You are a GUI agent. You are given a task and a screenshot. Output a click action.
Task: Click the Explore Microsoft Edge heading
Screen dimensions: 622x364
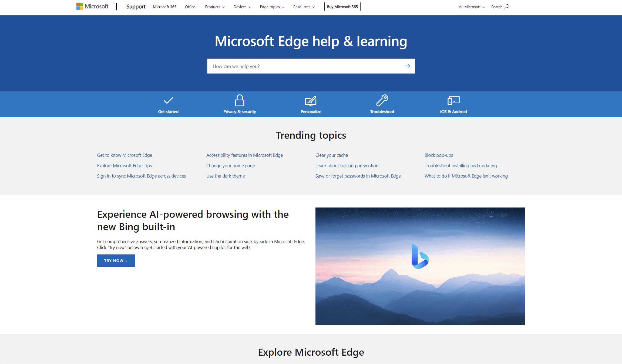coord(311,352)
